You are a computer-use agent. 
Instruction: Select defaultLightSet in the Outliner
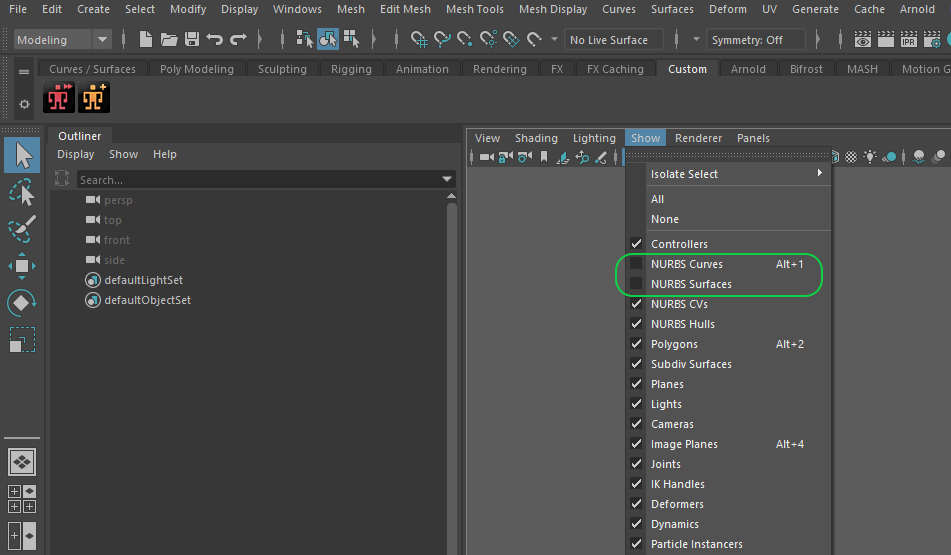143,280
